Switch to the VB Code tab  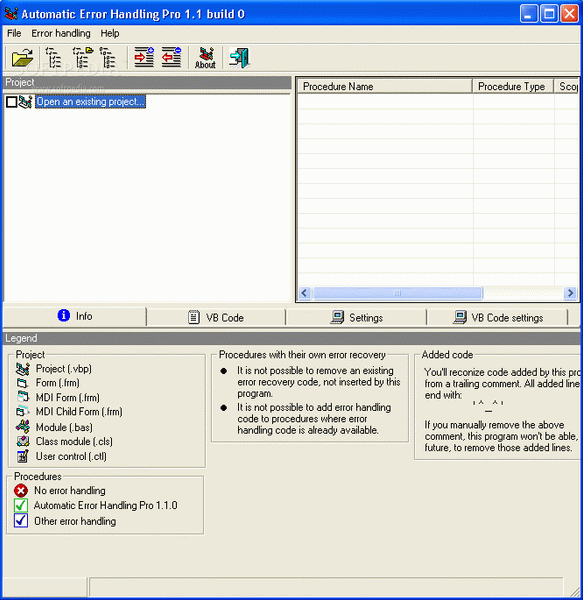pyautogui.click(x=216, y=318)
